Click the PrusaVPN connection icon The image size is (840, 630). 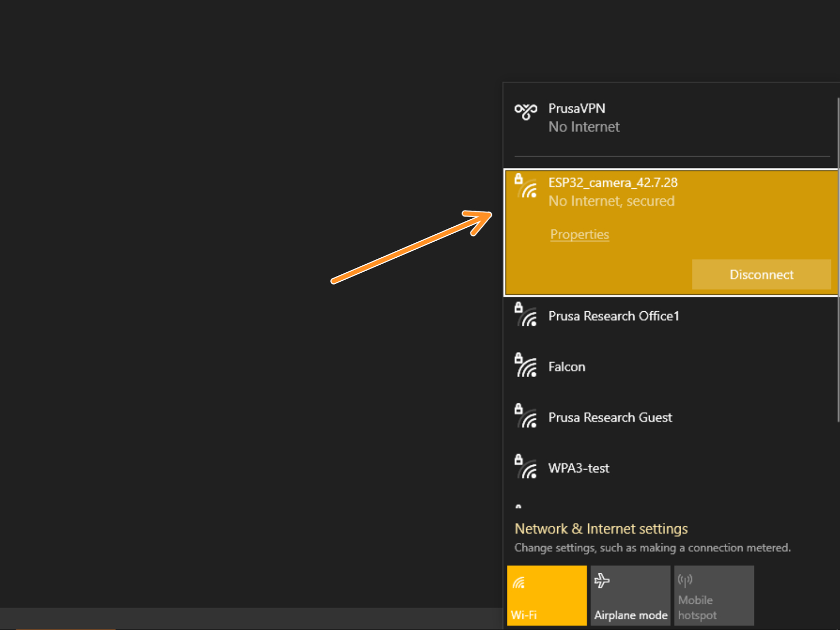[526, 111]
